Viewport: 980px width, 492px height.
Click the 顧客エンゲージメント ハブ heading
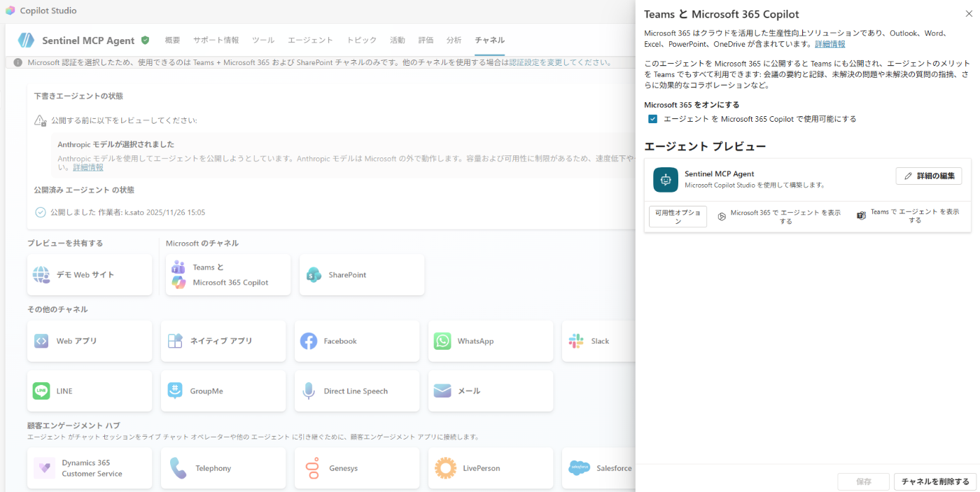coord(73,425)
